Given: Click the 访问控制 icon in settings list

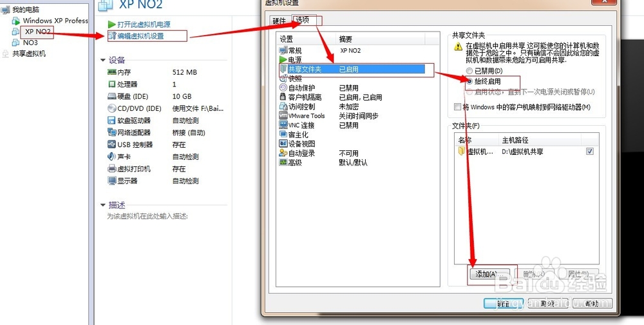Looking at the screenshot, I should 283,106.
